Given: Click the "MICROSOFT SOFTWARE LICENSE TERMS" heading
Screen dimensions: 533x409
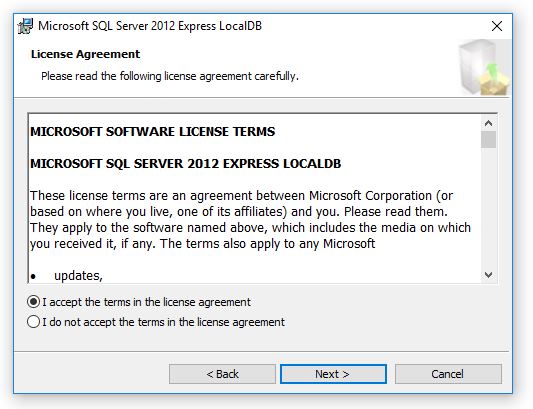Looking at the screenshot, I should point(153,132).
